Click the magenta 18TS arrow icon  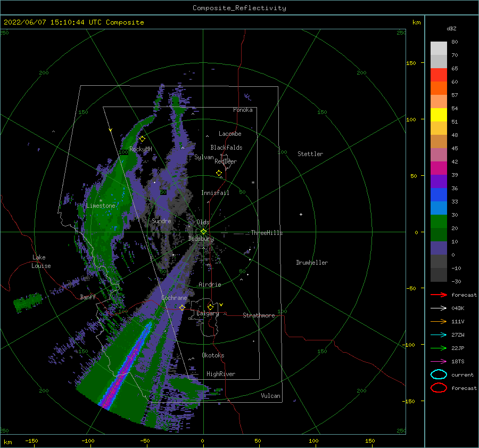pyautogui.click(x=439, y=362)
